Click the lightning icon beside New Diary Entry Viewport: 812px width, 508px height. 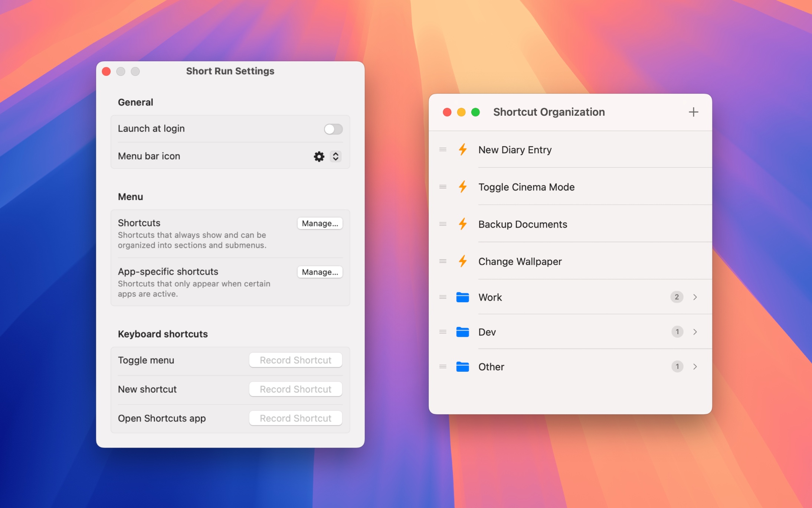click(462, 150)
